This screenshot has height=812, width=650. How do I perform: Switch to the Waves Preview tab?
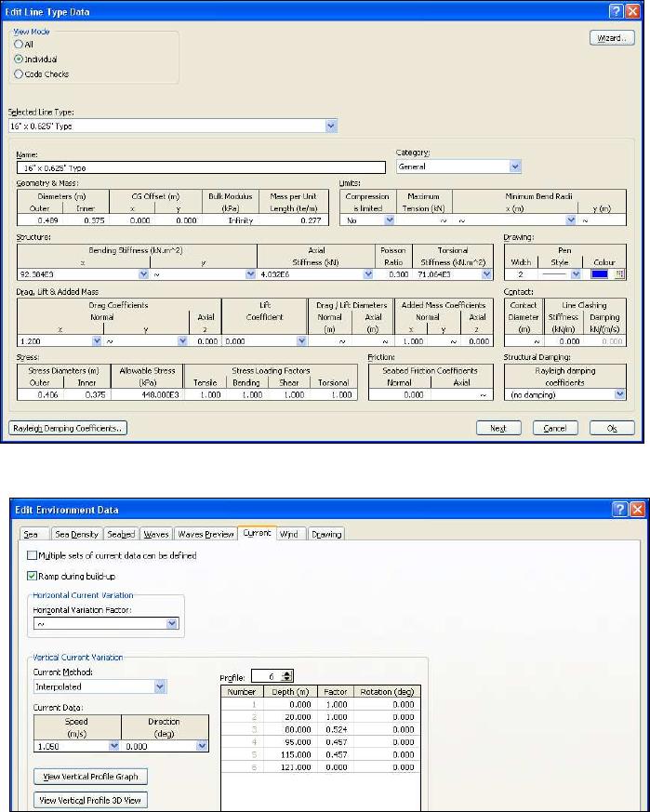point(205,534)
